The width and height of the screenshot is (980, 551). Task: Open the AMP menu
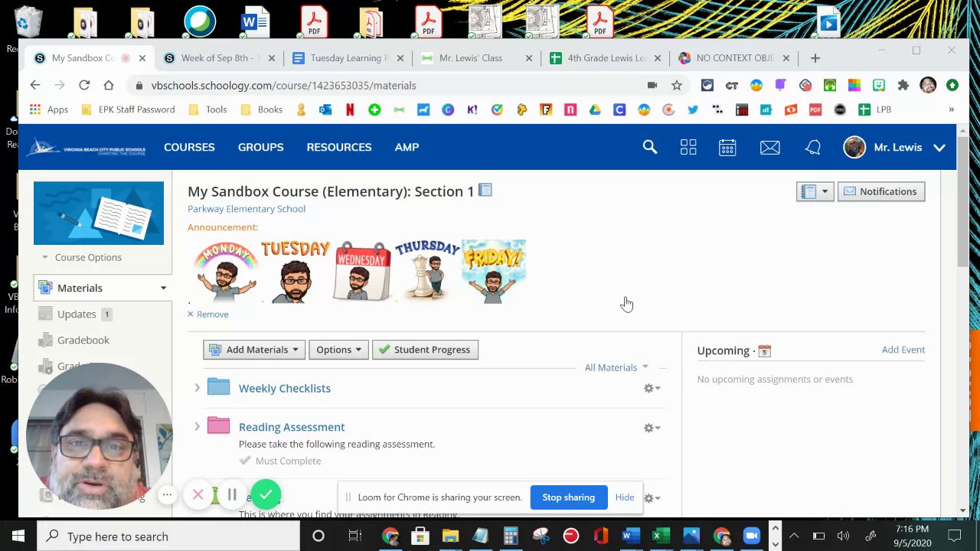click(x=407, y=147)
